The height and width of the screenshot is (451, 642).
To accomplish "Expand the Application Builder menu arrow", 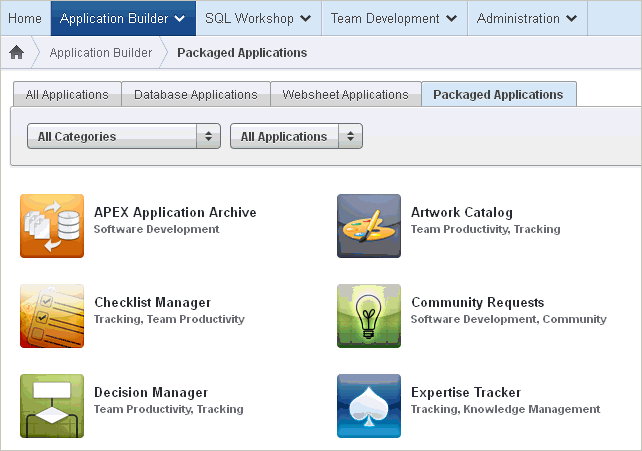I will click(179, 18).
